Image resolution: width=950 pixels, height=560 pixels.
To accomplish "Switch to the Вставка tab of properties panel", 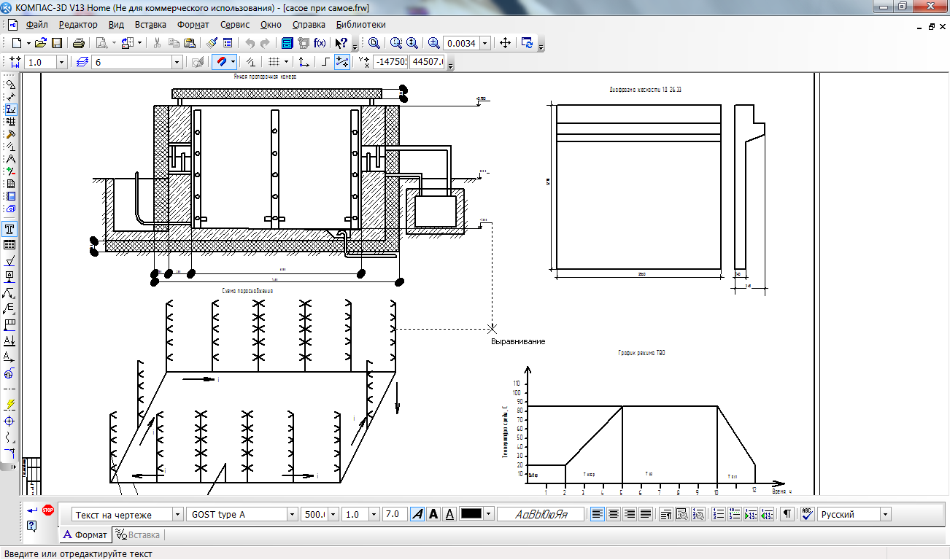I will [139, 534].
